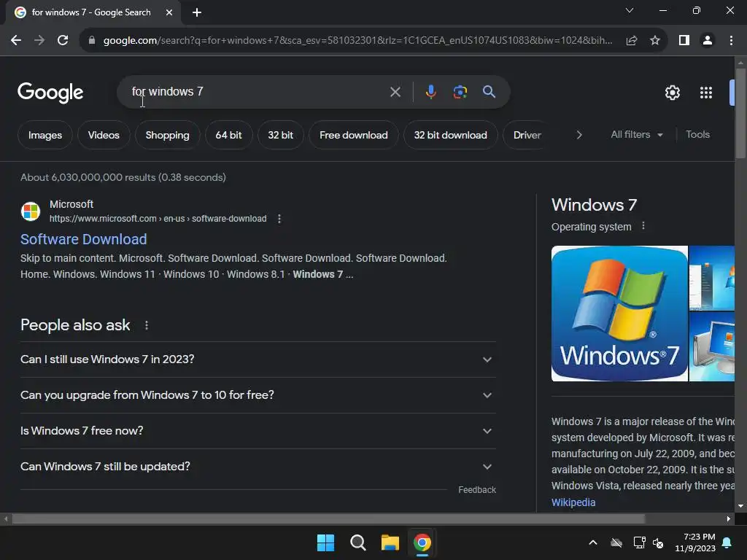Screen dimensions: 747x560
Task: Search by voice microphone icon
Action: click(430, 91)
